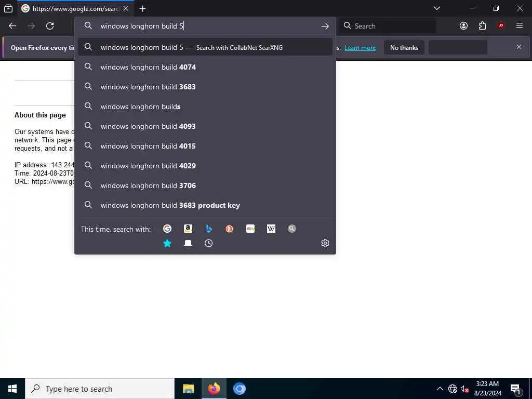Select suggestion windows longhorn build 4029

click(x=205, y=166)
